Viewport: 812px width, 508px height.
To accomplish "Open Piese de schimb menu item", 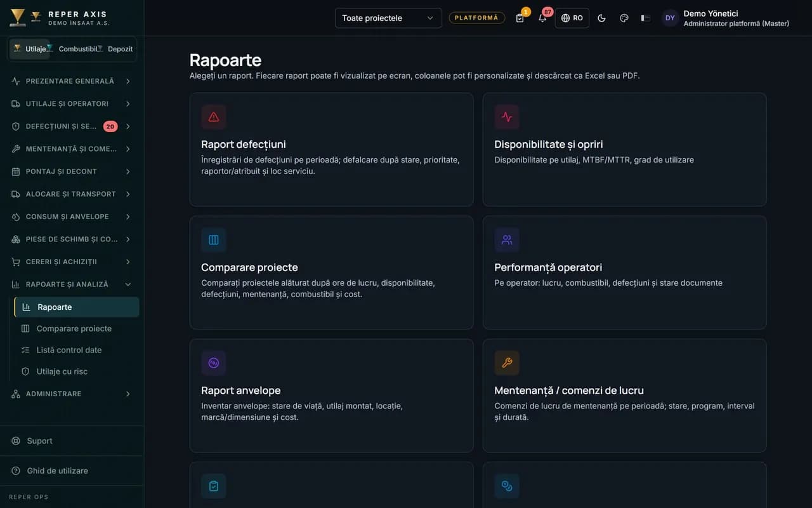I will pos(72,239).
